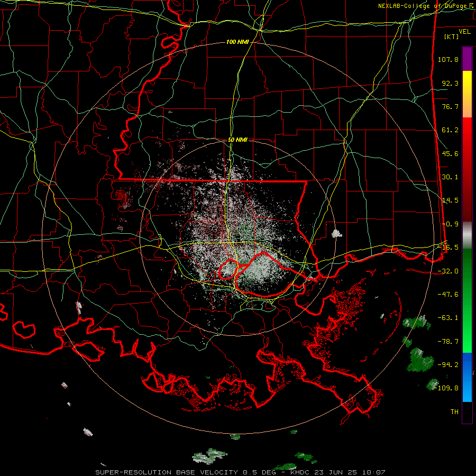Image resolution: width=476 pixels, height=476 pixels.
Task: Select the -94.2 velocity scale value
Action: pos(448,365)
